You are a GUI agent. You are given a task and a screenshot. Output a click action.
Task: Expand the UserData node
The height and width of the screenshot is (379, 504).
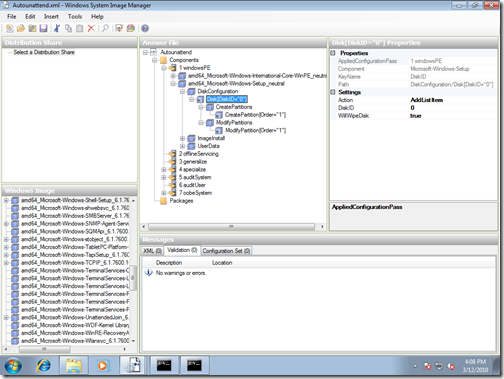click(x=182, y=146)
